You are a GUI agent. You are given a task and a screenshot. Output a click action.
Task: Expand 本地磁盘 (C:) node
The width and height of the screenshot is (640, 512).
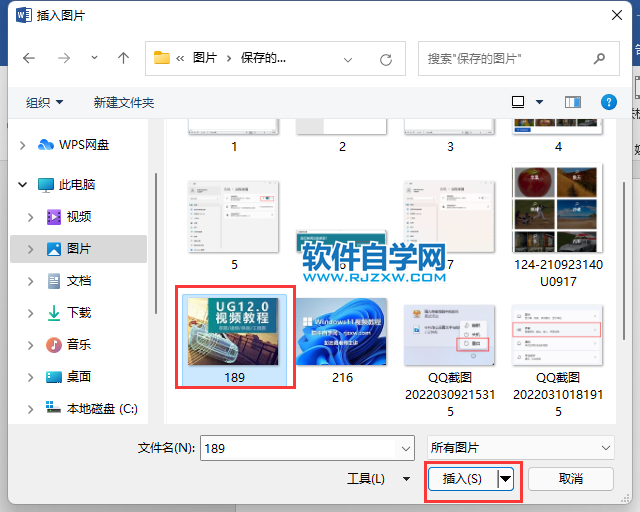coord(31,409)
